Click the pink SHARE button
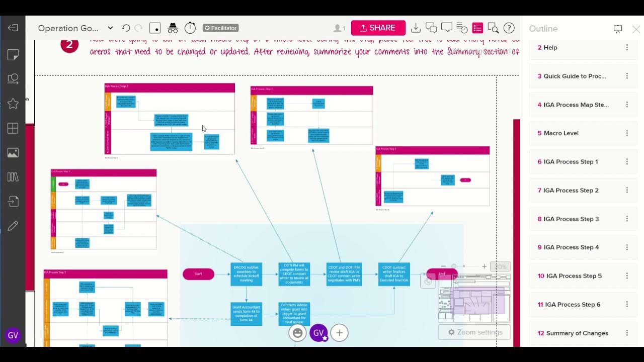This screenshot has height=362, width=644. pyautogui.click(x=378, y=28)
